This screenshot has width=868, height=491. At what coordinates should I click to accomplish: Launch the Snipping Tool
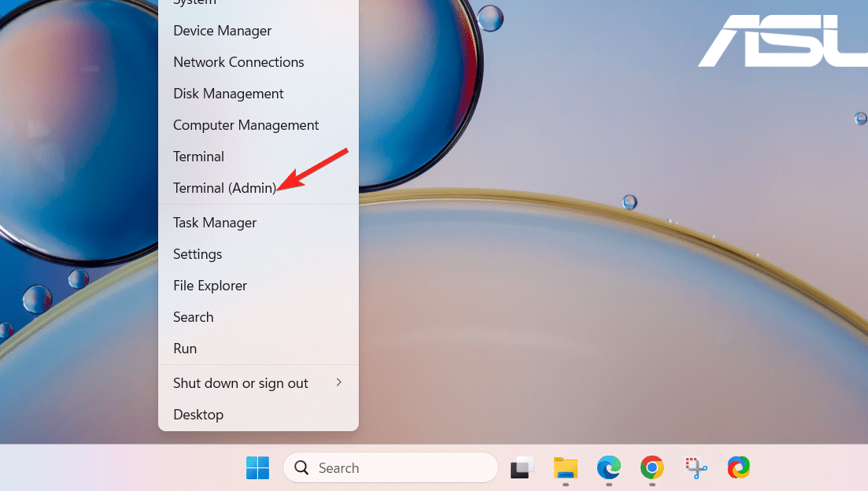(x=695, y=467)
